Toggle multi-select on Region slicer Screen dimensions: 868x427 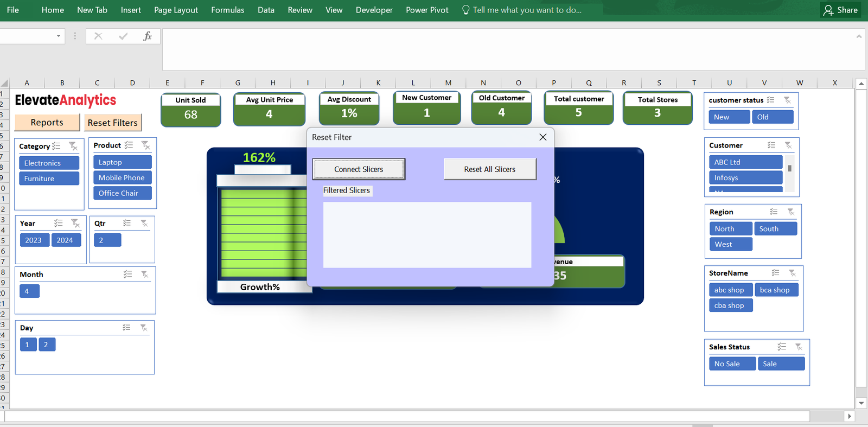[x=774, y=212]
